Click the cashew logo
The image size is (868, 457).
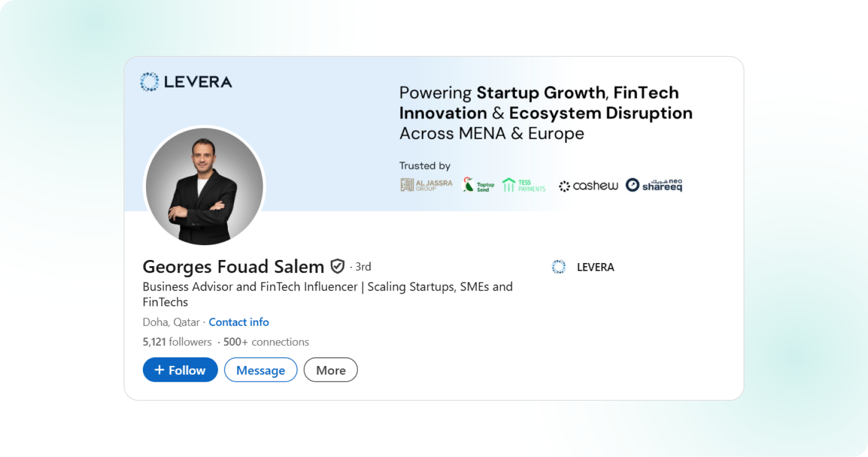(588, 186)
